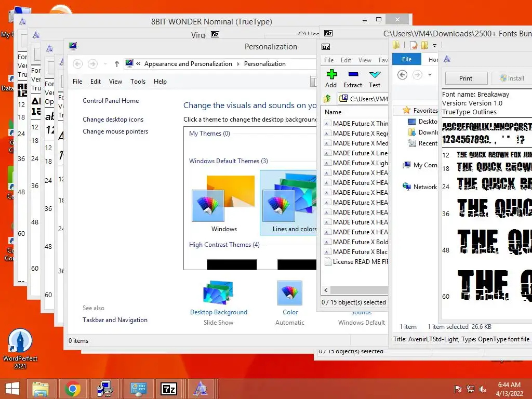
Task: Click the 7-Zip Extract button
Action: click(353, 79)
